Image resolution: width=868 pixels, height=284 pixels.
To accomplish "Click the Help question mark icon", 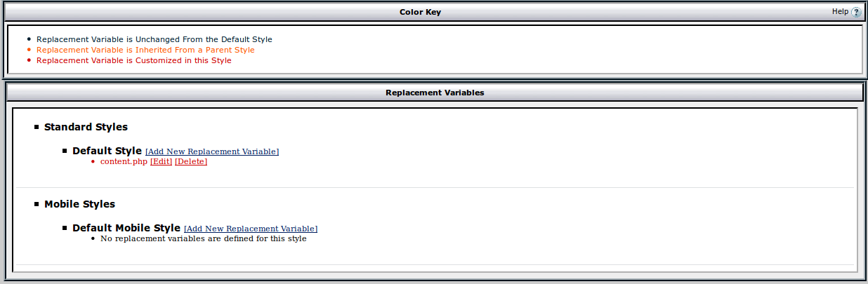I will (856, 12).
